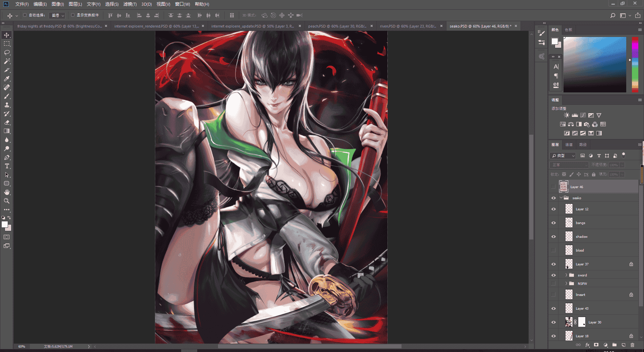Close the riven.PSD document tab

(441, 26)
